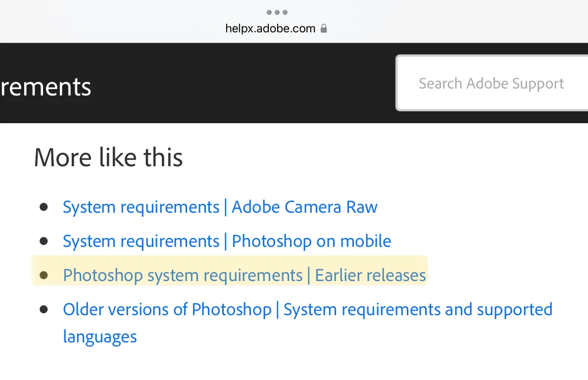The image size is (588, 380).
Task: Click the 'More like this' heading
Action: tap(108, 157)
